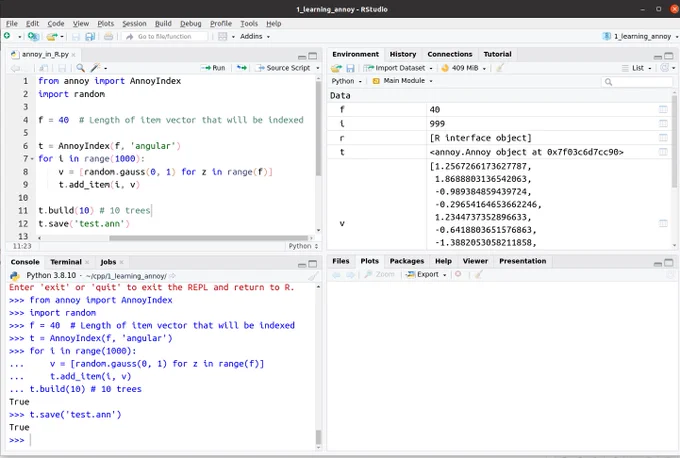Open the Code menu
The width and height of the screenshot is (680, 458).
coord(56,23)
